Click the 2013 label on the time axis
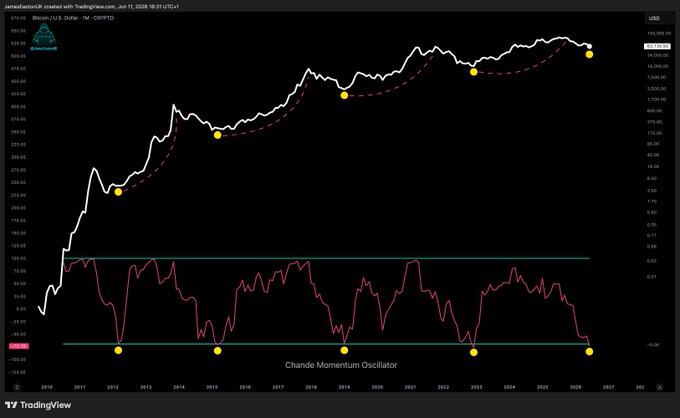680x418 pixels. coord(146,387)
